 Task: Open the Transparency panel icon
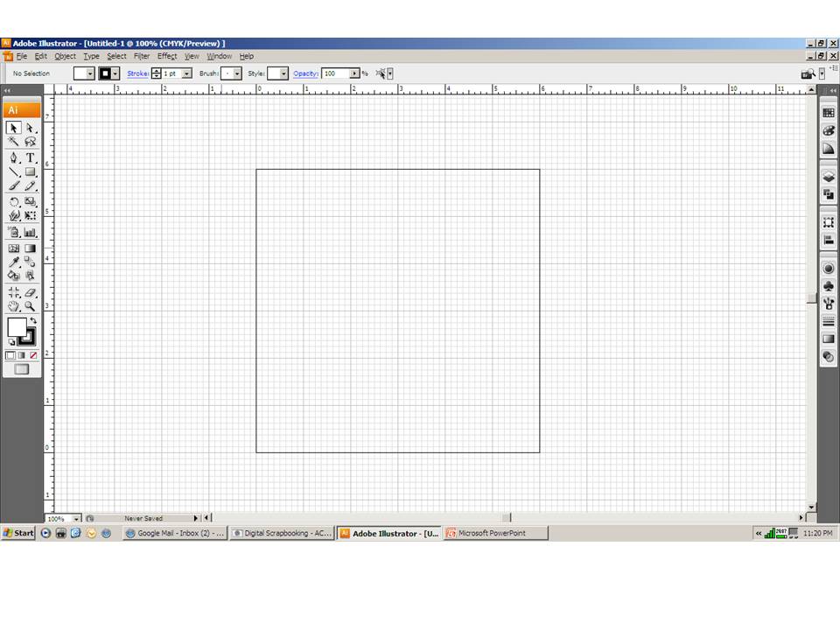(x=829, y=357)
